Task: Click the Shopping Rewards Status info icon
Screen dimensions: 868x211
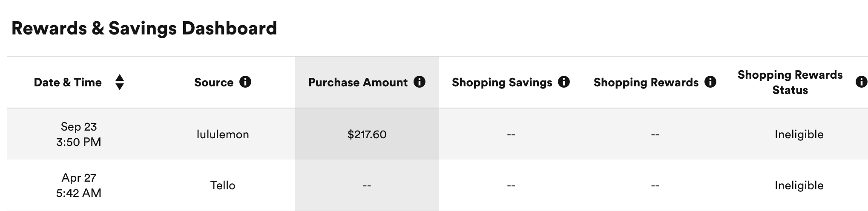Action: click(x=861, y=82)
